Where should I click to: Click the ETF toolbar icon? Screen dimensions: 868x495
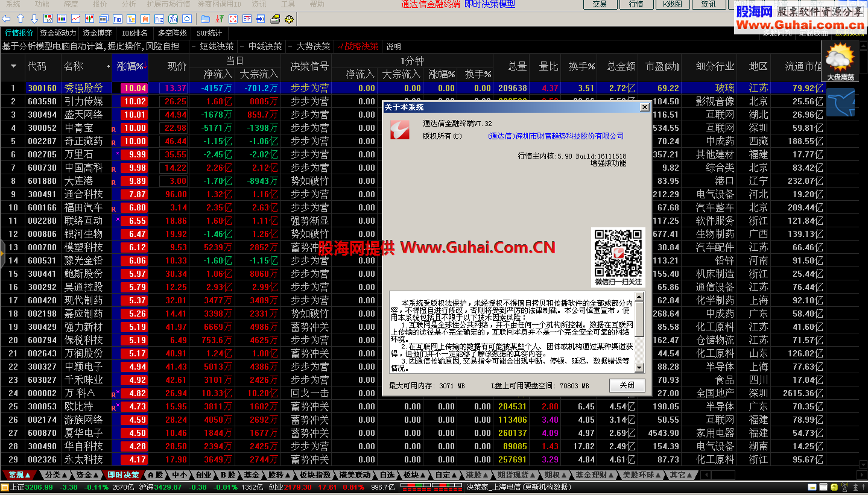pos(247,19)
